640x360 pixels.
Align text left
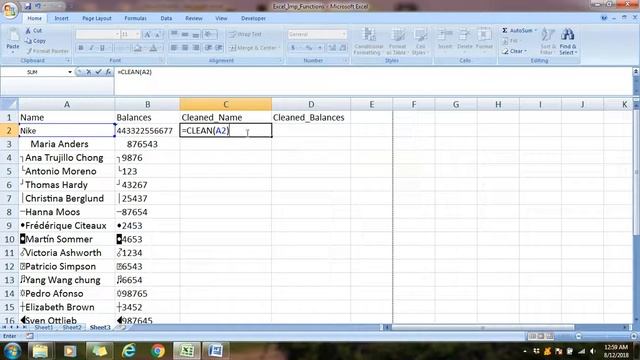(174, 48)
